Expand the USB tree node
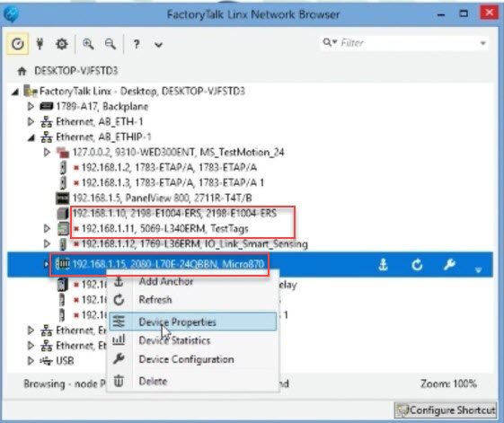Screen dimensions: 504x423 pyautogui.click(x=31, y=361)
